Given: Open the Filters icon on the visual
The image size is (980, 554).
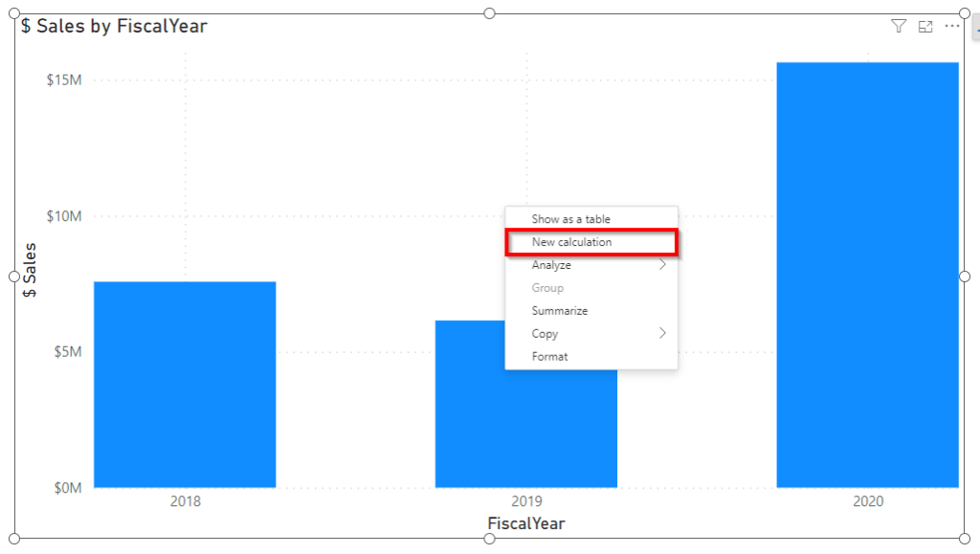Looking at the screenshot, I should [x=898, y=26].
